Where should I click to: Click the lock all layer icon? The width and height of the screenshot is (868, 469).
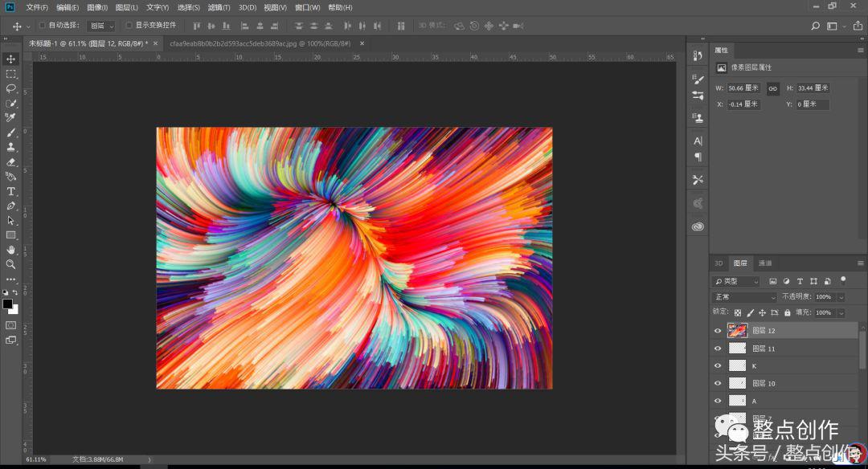tap(787, 312)
